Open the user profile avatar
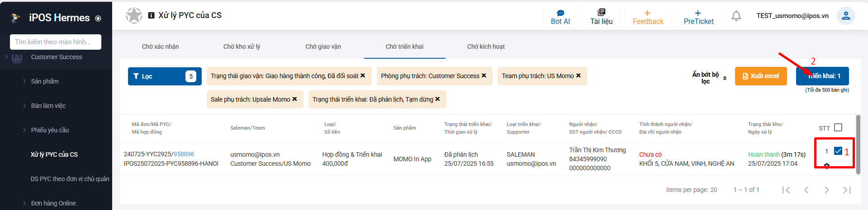The width and height of the screenshot is (868, 210). pos(845,16)
